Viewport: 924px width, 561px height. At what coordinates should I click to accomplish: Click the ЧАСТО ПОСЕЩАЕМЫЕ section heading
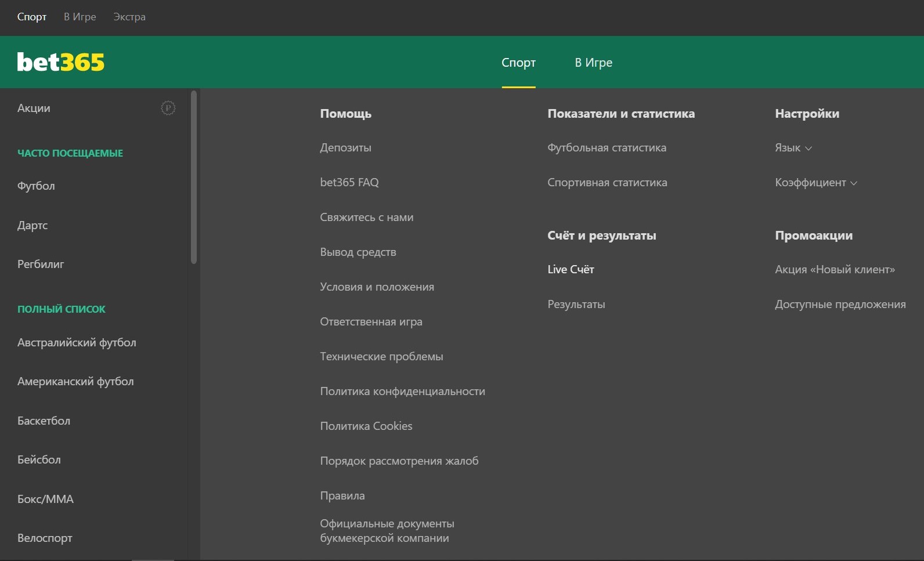(x=70, y=153)
